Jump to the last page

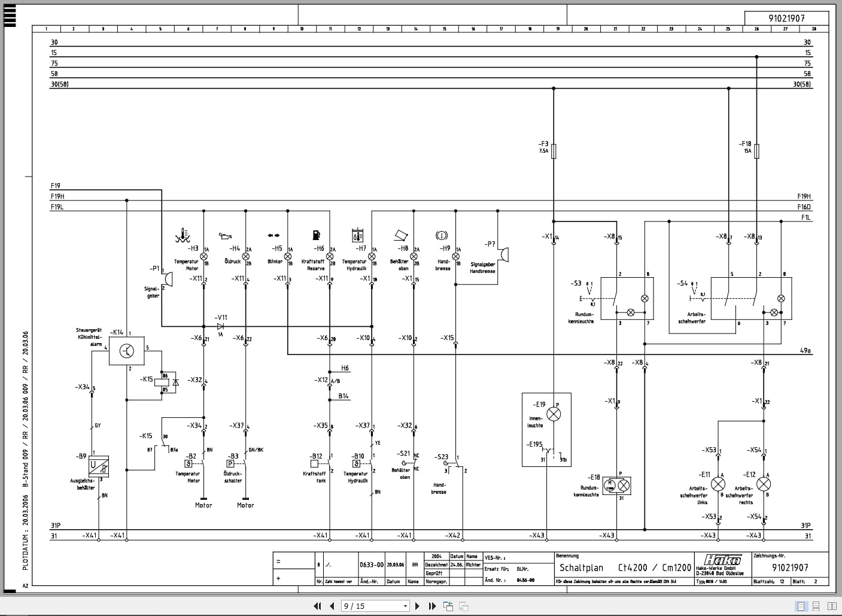[432, 606]
